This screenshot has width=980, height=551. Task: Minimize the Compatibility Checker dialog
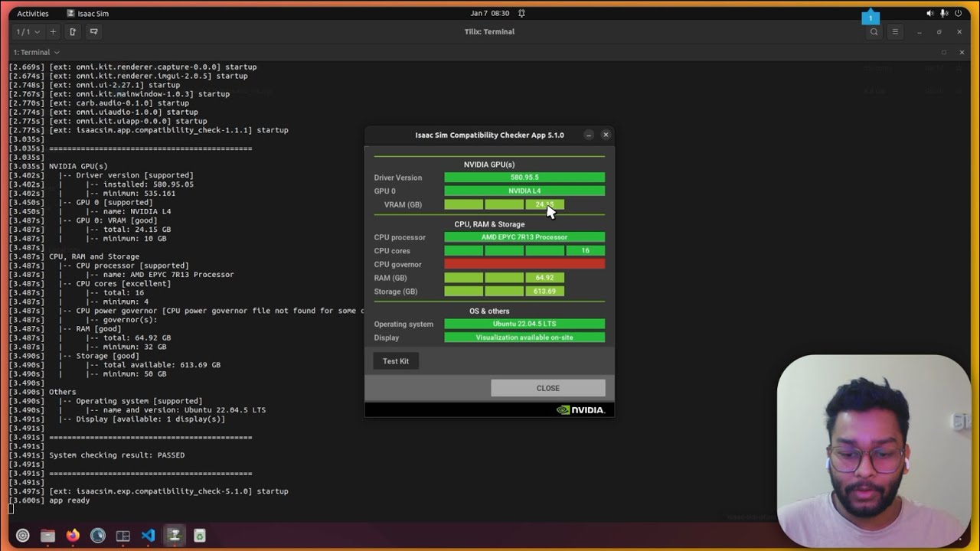point(588,135)
